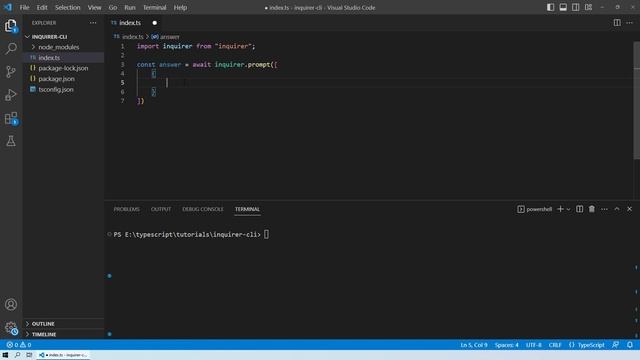The image size is (640, 360).
Task: Open package-lock.json file
Action: (x=63, y=68)
